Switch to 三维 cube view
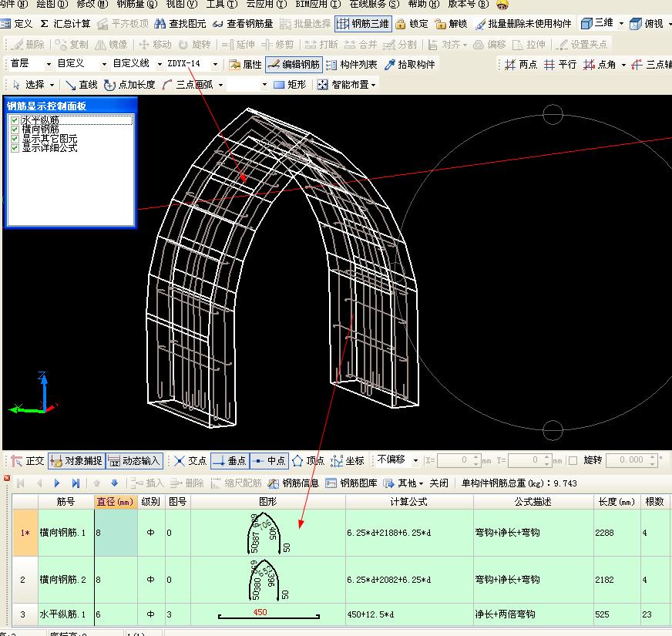 (x=586, y=24)
